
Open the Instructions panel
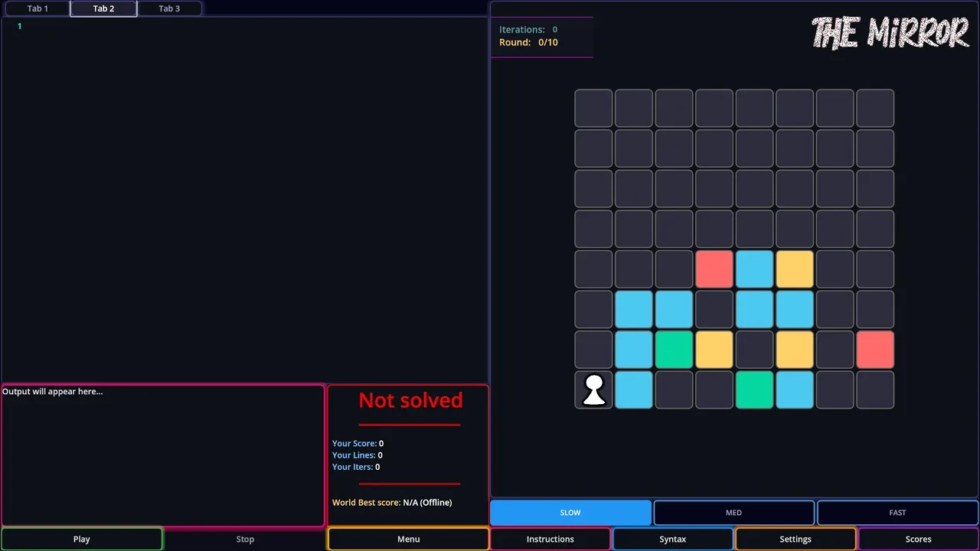pos(550,539)
